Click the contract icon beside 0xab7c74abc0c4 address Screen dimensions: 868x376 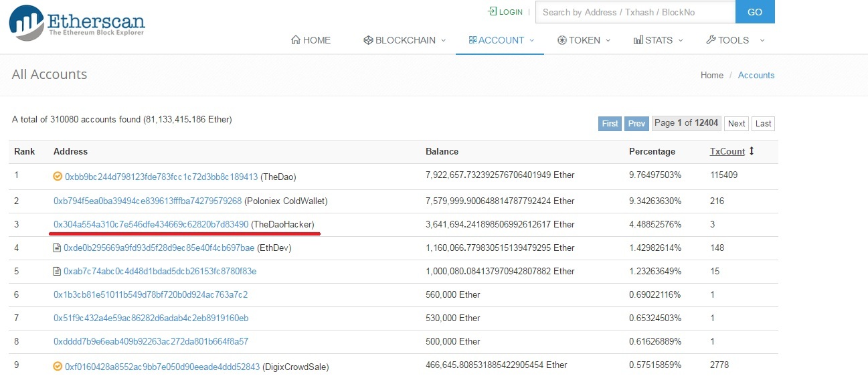[57, 271]
